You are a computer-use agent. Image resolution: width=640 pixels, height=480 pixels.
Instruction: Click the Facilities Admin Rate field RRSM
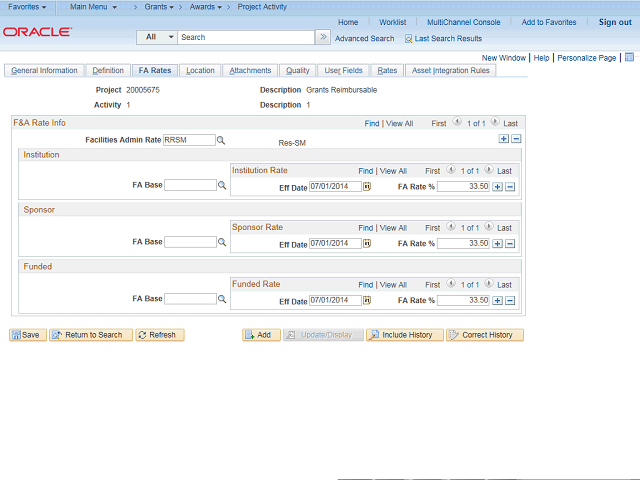(x=189, y=140)
